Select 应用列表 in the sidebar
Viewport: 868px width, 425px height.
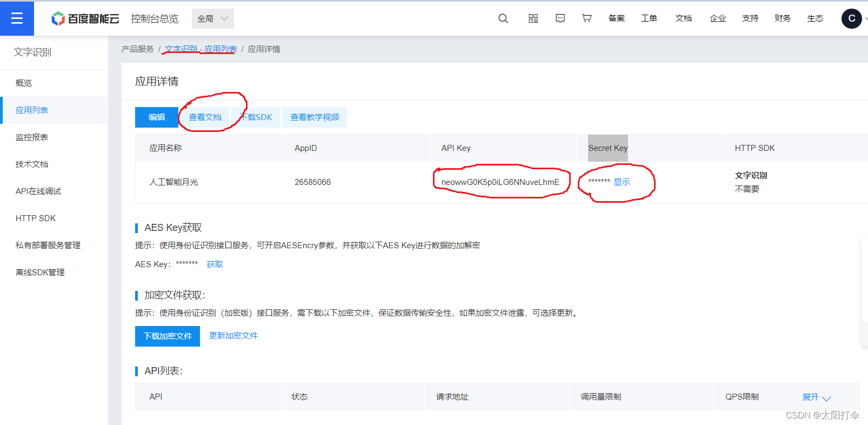point(54,110)
